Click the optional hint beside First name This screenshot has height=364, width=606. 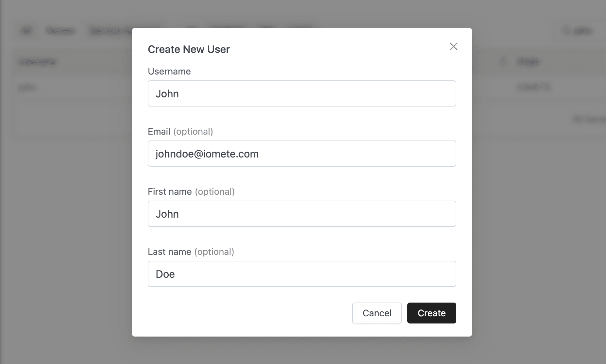(215, 191)
